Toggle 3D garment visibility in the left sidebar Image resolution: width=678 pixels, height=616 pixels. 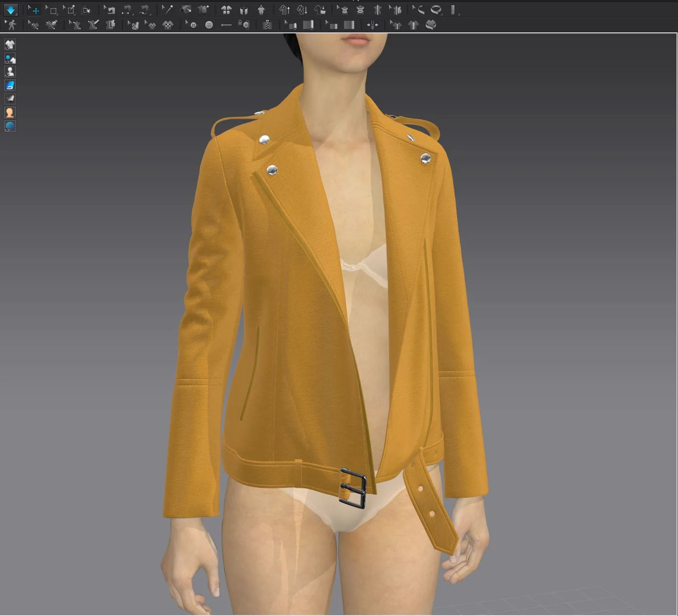tap(10, 45)
